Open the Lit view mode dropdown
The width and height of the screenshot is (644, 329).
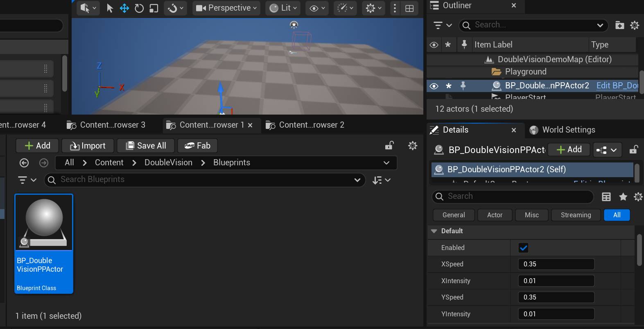tap(283, 8)
